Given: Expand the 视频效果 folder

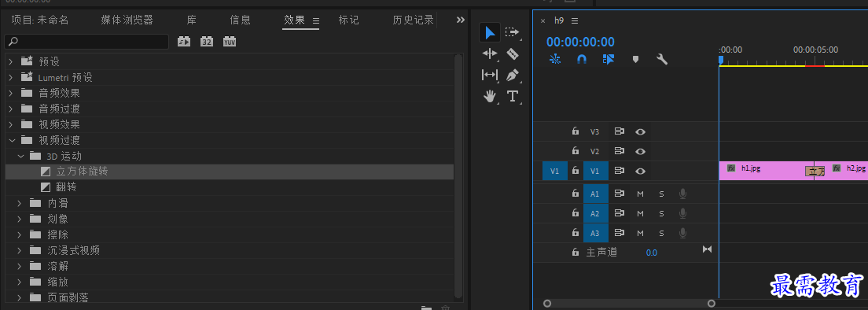Looking at the screenshot, I should tap(10, 124).
